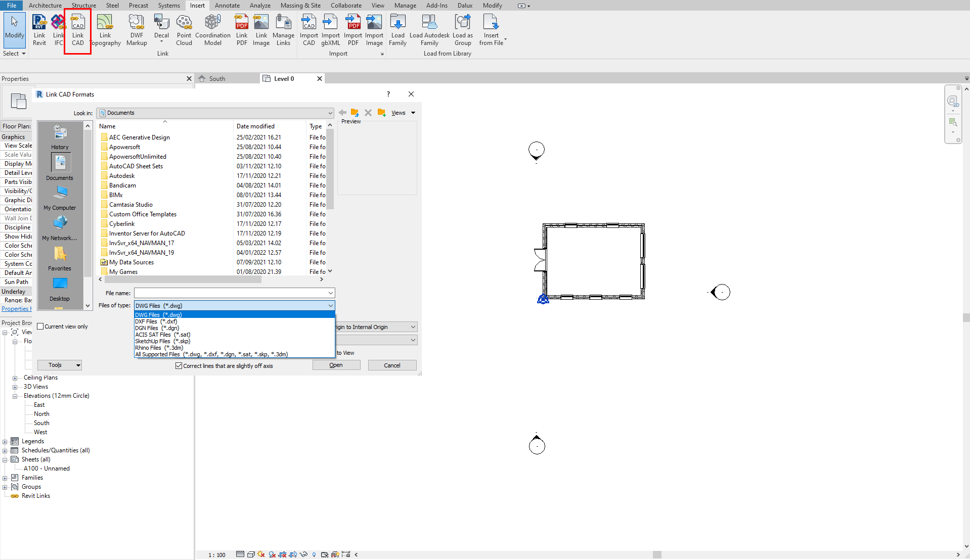Choose SketchUp Files (*.skp) from list

pos(162,341)
